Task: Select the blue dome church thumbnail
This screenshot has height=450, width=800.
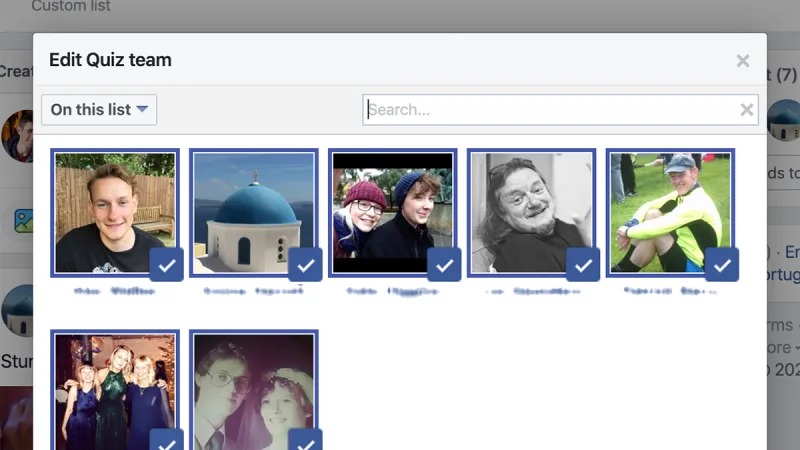Action: 254,213
